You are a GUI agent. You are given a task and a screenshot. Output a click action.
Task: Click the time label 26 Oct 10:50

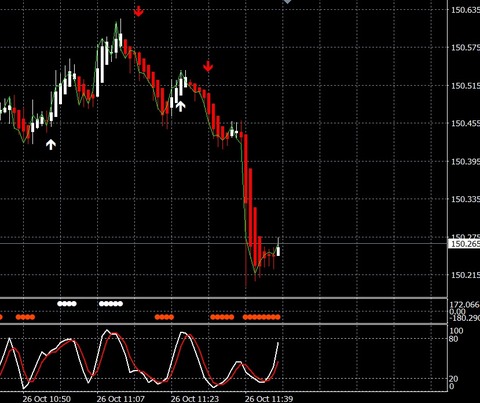[x=47, y=399]
